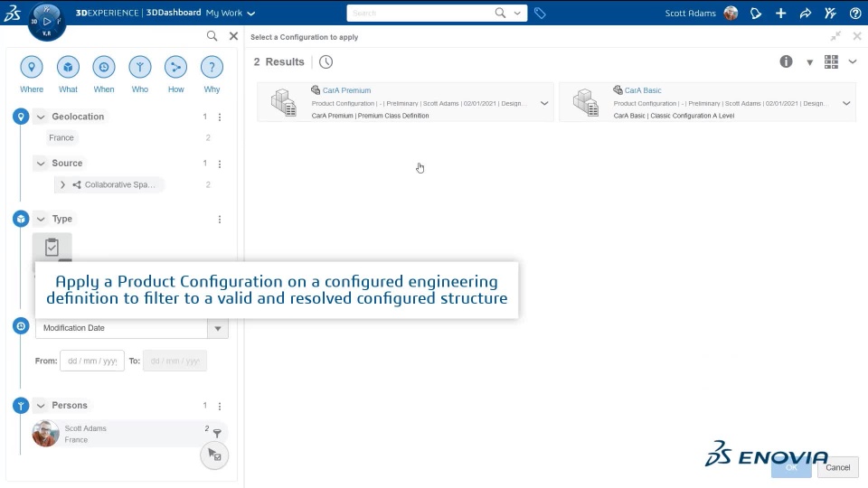868x488 pixels.
Task: Open search options dropdown chevron
Action: pos(517,13)
